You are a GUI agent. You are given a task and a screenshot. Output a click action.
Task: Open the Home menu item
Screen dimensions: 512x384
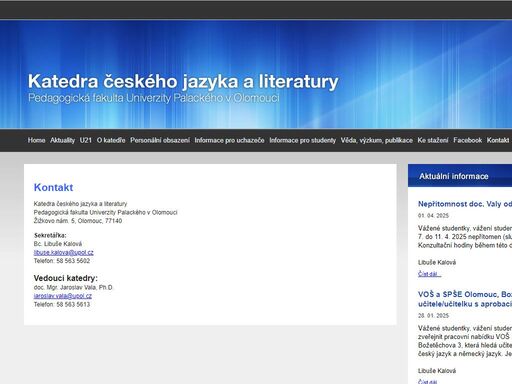click(x=36, y=140)
